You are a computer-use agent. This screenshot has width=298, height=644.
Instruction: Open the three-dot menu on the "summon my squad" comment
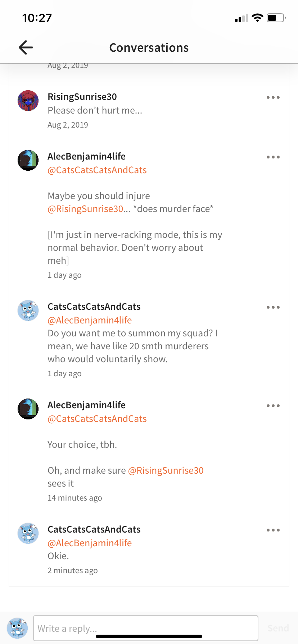(273, 307)
